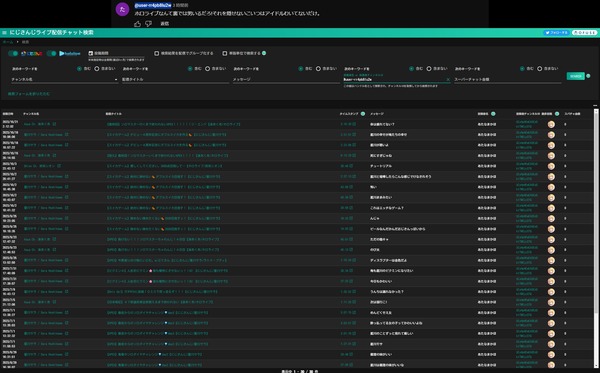This screenshot has width=600, height=373.
Task: Click the highlighted @user handle in comment
Action: click(x=153, y=5)
